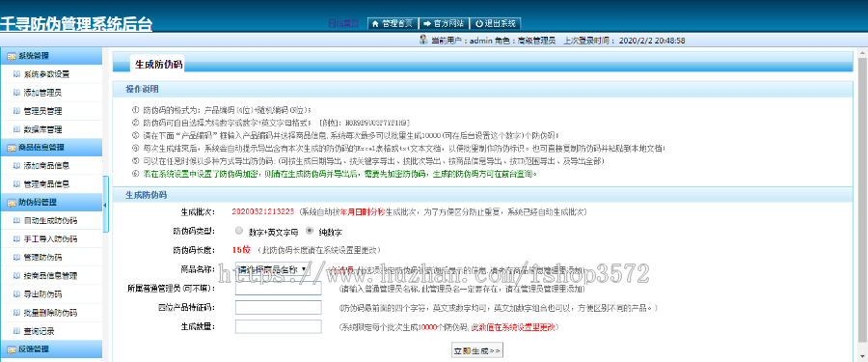This screenshot has width=868, height=362.
Task: Click the folder icon of 商品信息管理 header
Action: [11, 148]
